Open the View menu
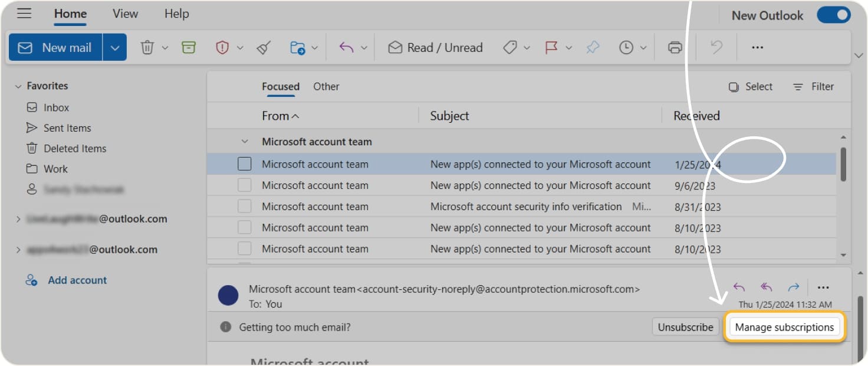Image resolution: width=868 pixels, height=366 pixels. click(124, 14)
